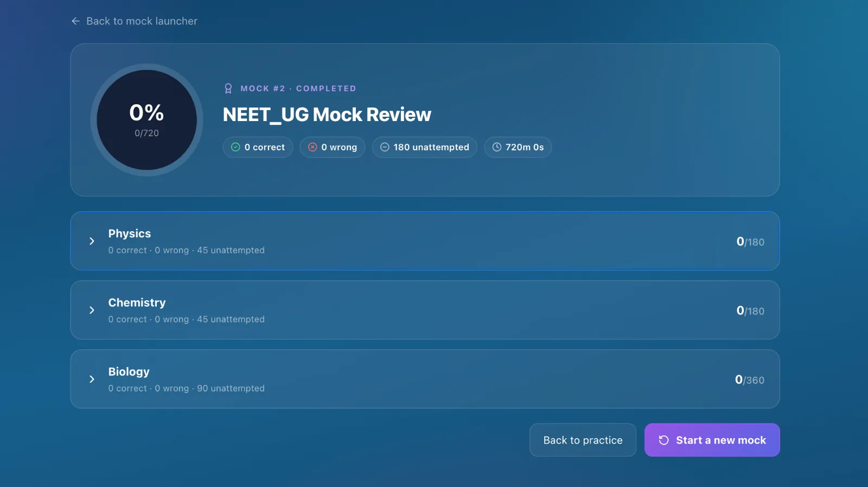Expand the Biology section chevron

pyautogui.click(x=92, y=379)
